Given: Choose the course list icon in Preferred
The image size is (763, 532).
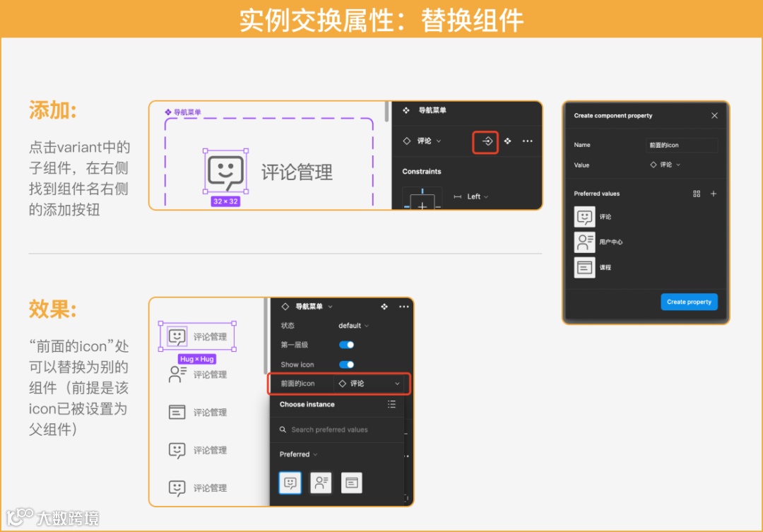Looking at the screenshot, I should coord(351,483).
